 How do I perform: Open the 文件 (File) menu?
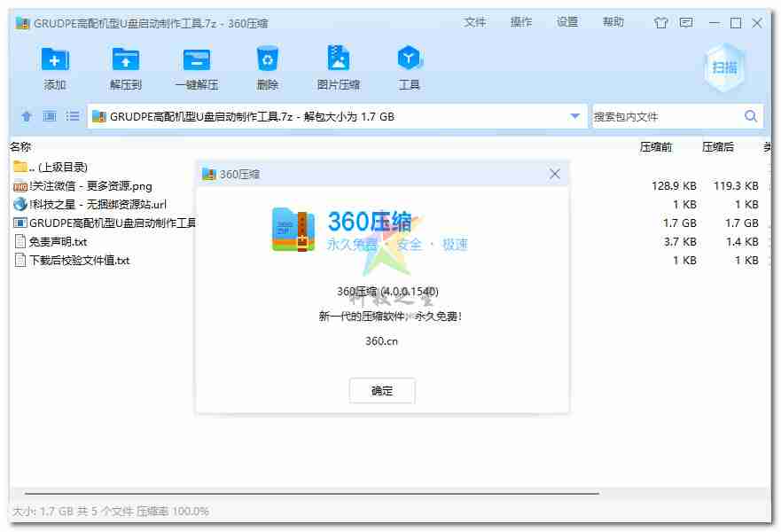(x=475, y=22)
